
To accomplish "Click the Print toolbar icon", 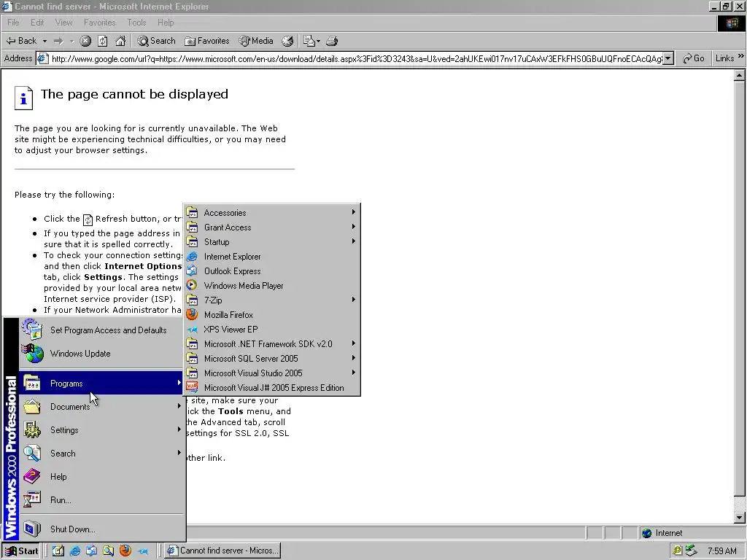I will [x=332, y=41].
